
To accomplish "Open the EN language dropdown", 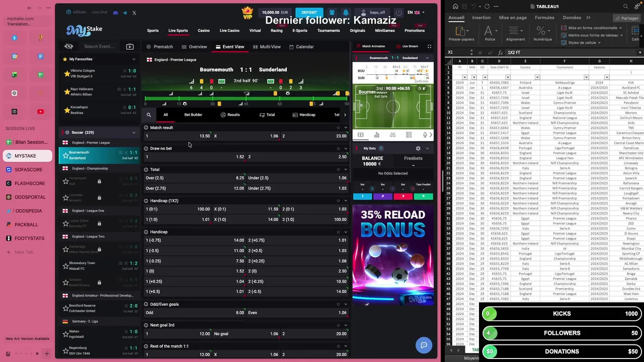I will [x=416, y=13].
